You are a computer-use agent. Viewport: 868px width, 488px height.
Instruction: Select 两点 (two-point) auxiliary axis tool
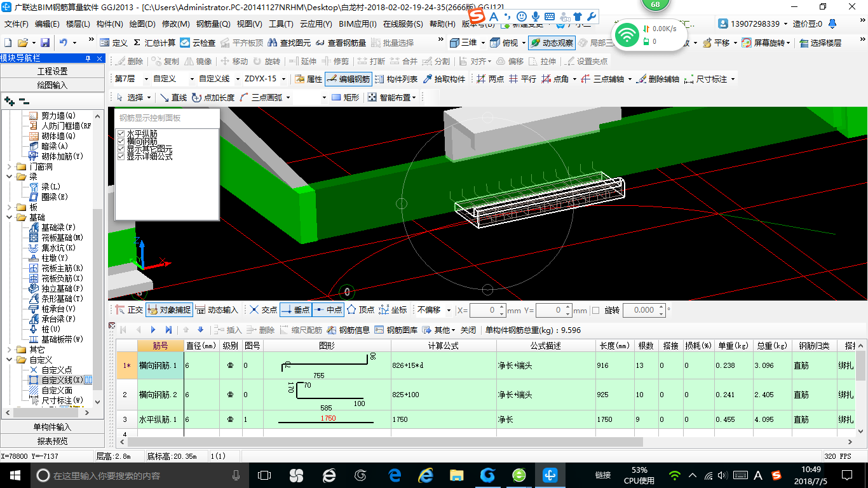489,79
